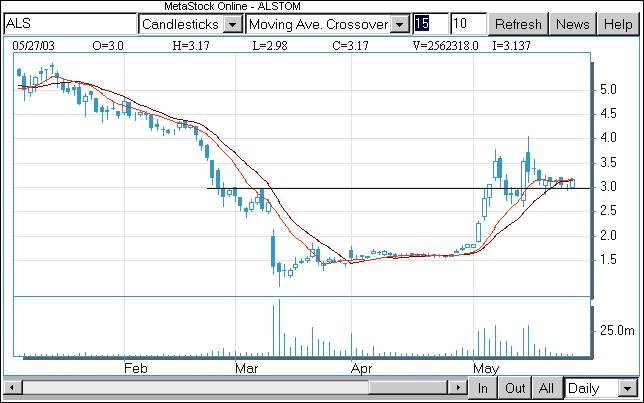Click the Moving Ave. Crossover combo box text
This screenshot has height=403, width=644.
pos(318,25)
